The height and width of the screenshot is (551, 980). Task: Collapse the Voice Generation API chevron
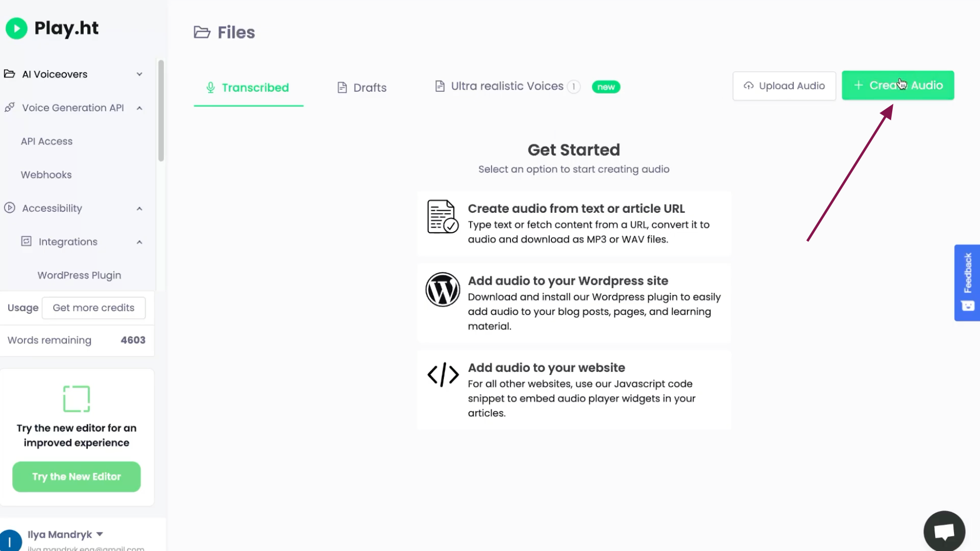139,108
